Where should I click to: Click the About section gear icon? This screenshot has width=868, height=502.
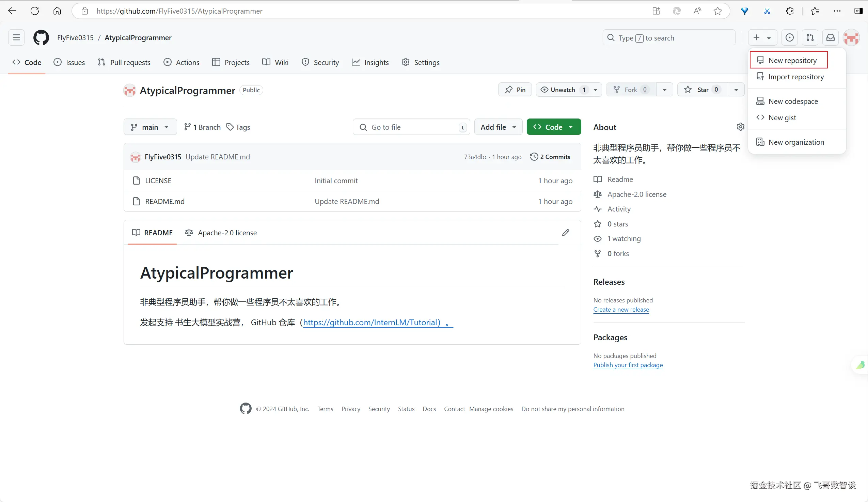point(740,127)
